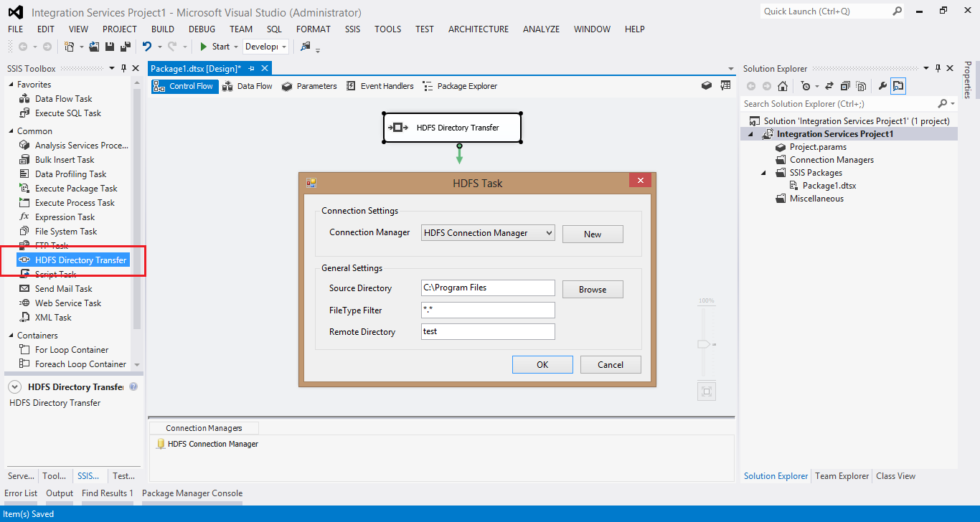Select Data Flow Task in SSIS Toolbox
Screen dimensions: 980x522
(x=63, y=99)
